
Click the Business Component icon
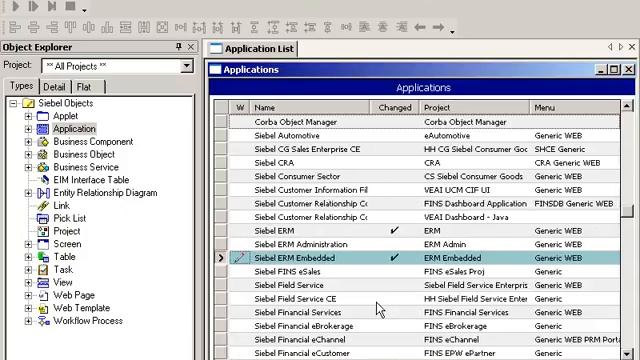click(43, 142)
